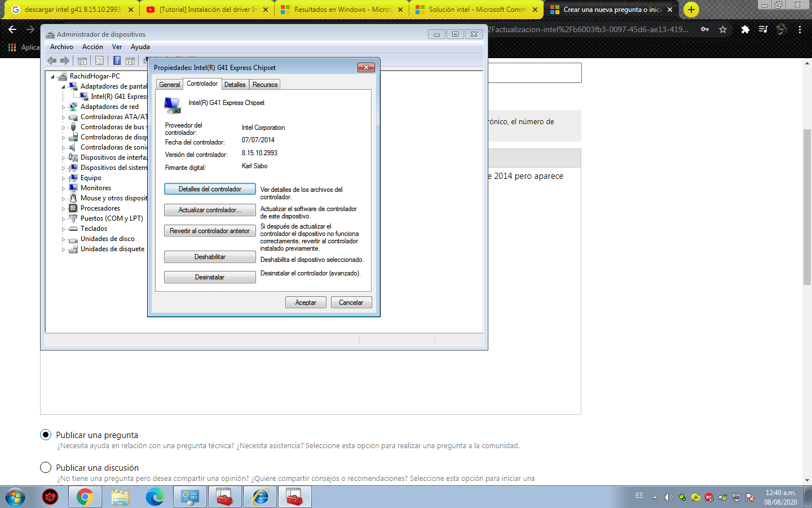Show hidden tray icons arrow
Screen dimensions: 812x508
point(655,497)
